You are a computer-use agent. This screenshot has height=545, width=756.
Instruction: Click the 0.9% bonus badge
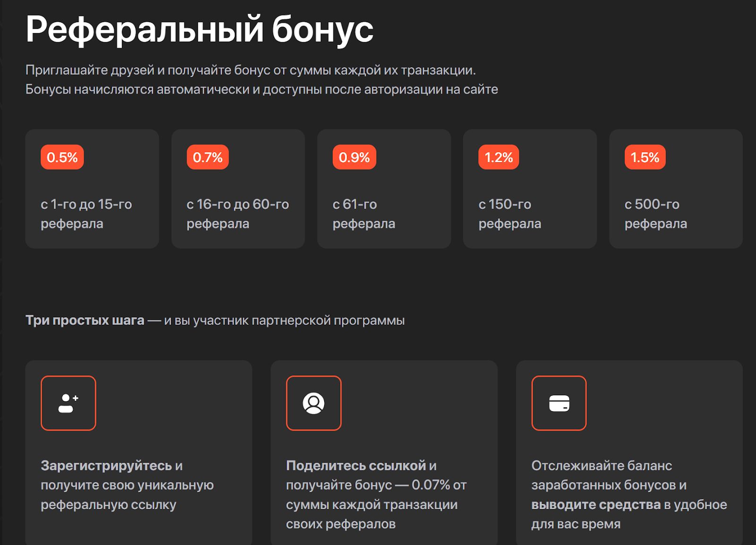[x=354, y=157]
